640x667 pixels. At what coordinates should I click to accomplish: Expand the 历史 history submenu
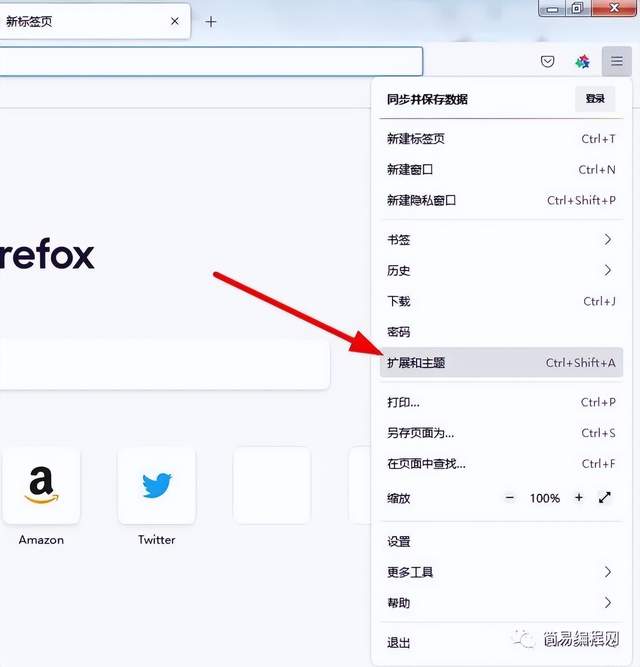coord(501,270)
